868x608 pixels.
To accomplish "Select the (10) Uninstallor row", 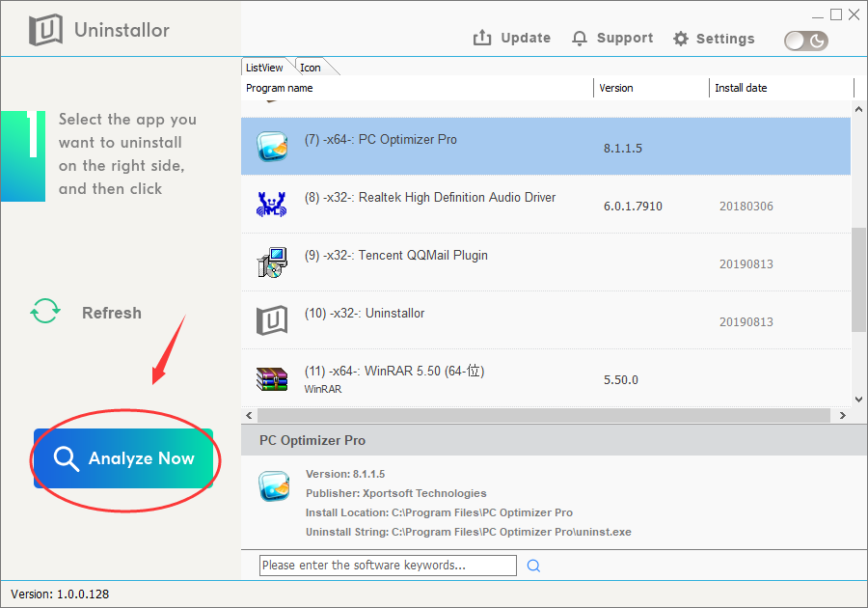I will pyautogui.click(x=546, y=320).
